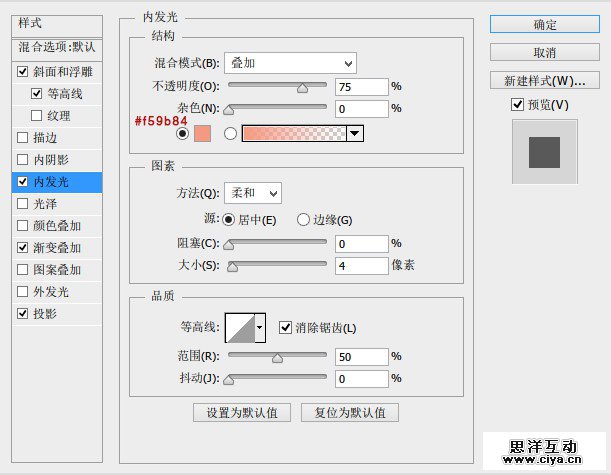Image resolution: width=611 pixels, height=475 pixels.
Task: Enable the 描边 checkbox
Action: coord(23,137)
